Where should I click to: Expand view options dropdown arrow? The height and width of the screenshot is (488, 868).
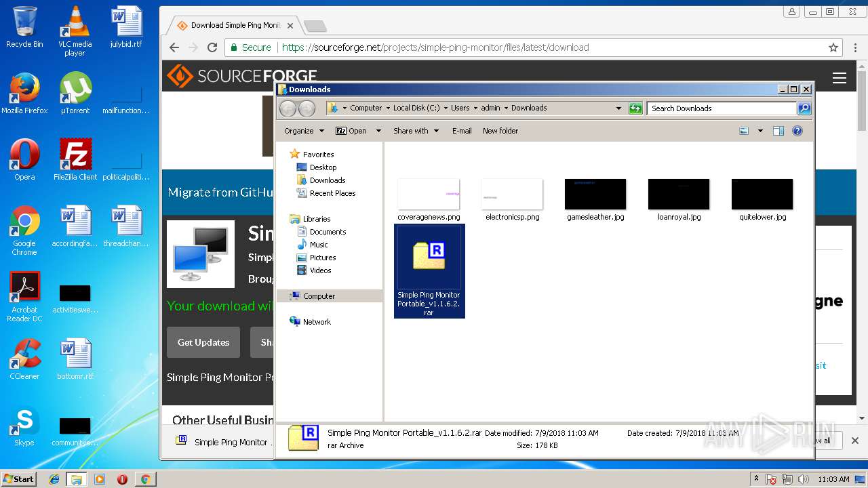760,131
